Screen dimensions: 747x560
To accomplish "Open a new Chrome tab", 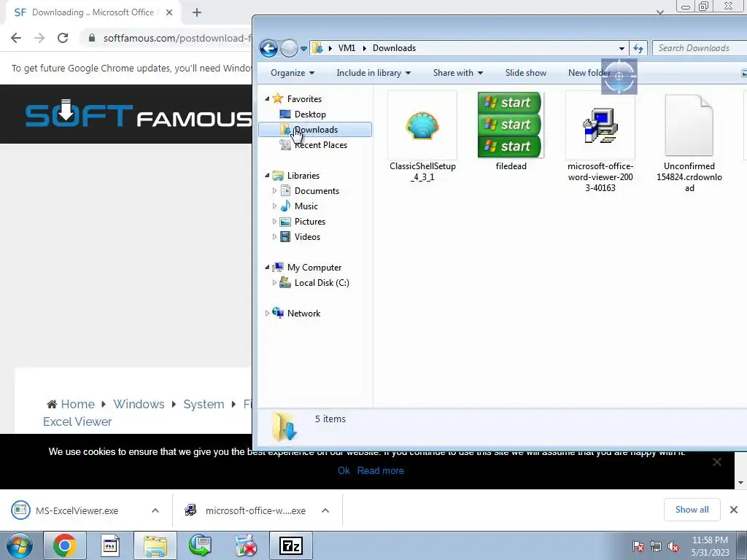I will (x=197, y=13).
